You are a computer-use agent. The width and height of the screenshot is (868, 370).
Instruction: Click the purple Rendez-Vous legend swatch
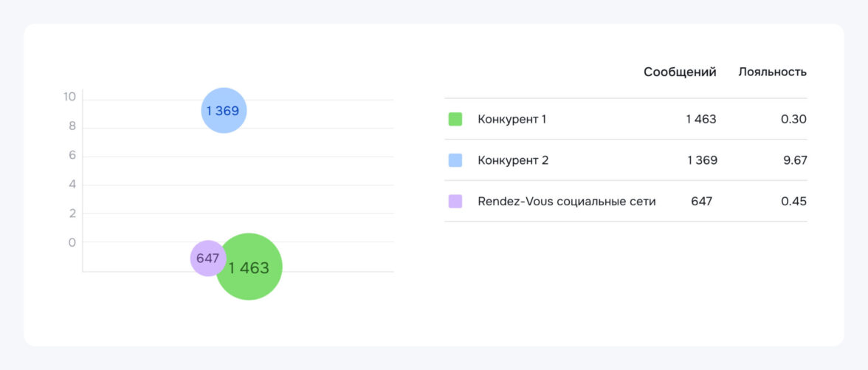(x=455, y=201)
